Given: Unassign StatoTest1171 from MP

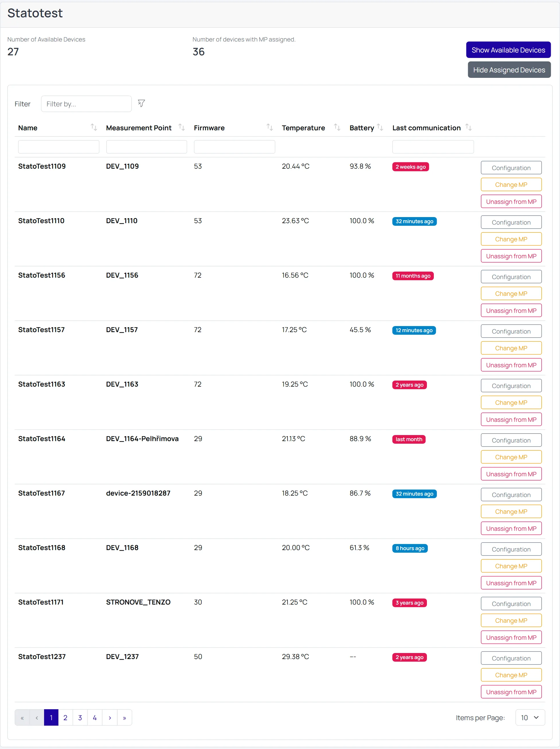Looking at the screenshot, I should (511, 638).
